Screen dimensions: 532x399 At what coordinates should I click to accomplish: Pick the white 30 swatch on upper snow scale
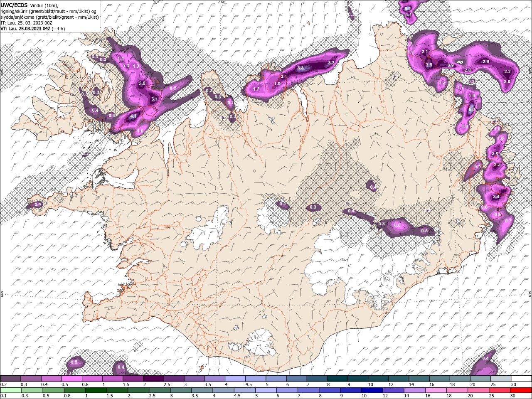pos(521,378)
